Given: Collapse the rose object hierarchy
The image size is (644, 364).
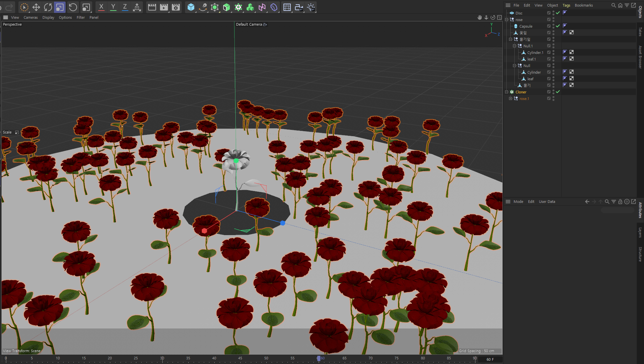Looking at the screenshot, I should (507, 20).
